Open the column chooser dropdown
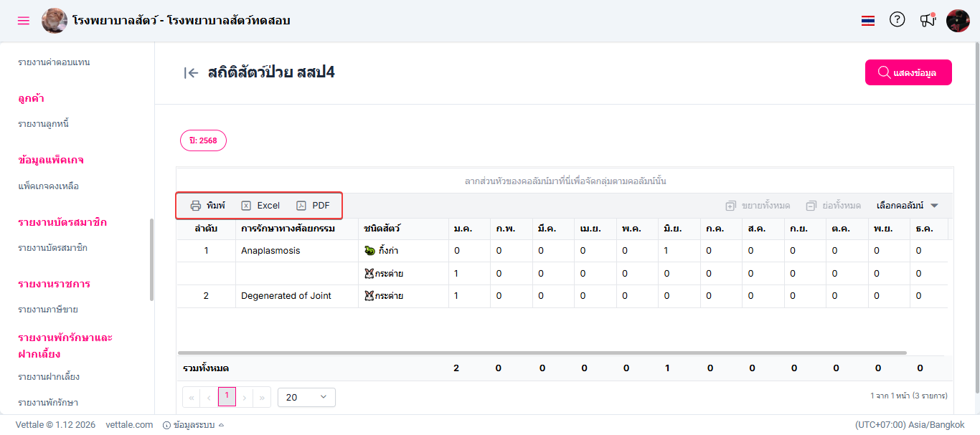This screenshot has width=980, height=435. pos(908,206)
